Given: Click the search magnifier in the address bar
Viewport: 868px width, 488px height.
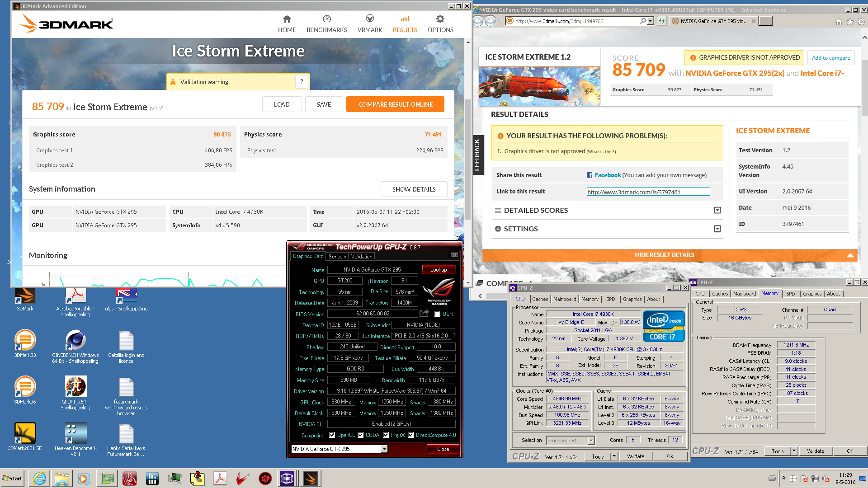Looking at the screenshot, I should click(x=643, y=21).
